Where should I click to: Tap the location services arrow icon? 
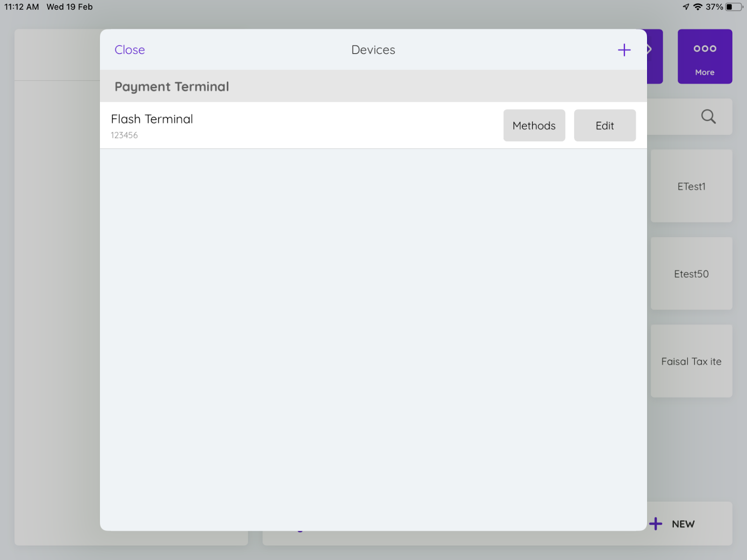click(x=686, y=7)
